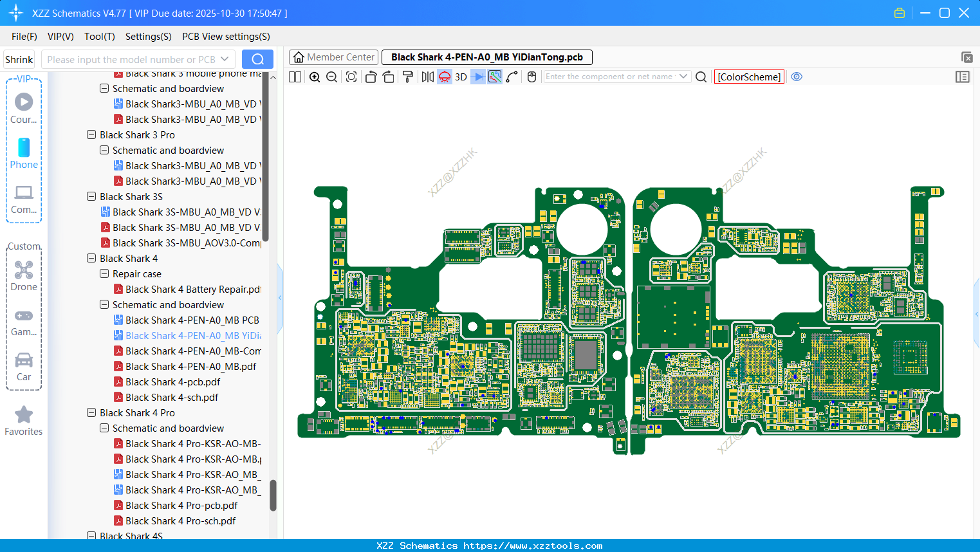The width and height of the screenshot is (980, 552).
Task: Collapse the Black Shark 4 Pro node
Action: click(x=91, y=412)
